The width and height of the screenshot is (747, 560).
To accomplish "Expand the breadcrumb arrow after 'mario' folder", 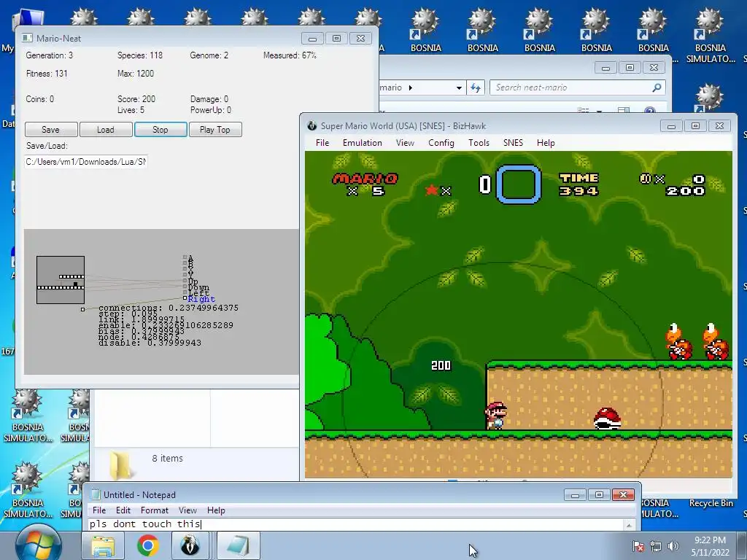I will pyautogui.click(x=411, y=87).
